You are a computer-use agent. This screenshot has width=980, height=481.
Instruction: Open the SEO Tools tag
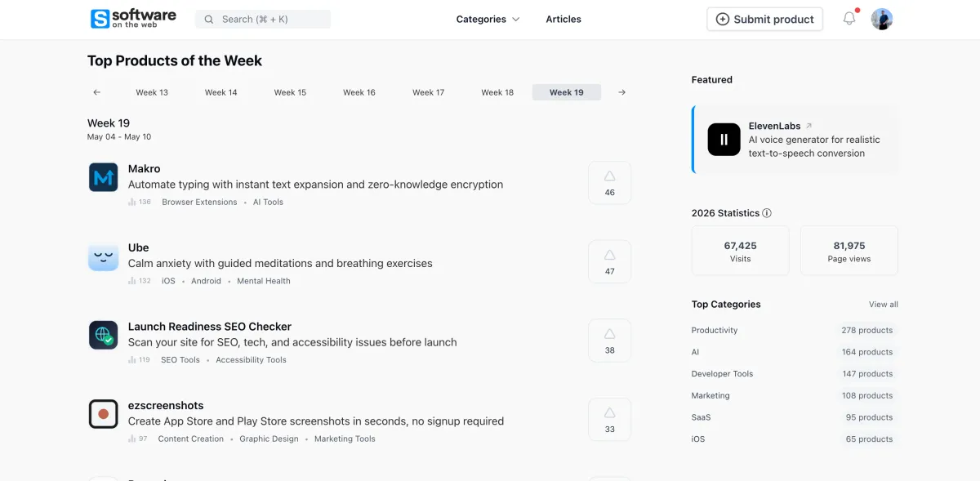(x=180, y=359)
